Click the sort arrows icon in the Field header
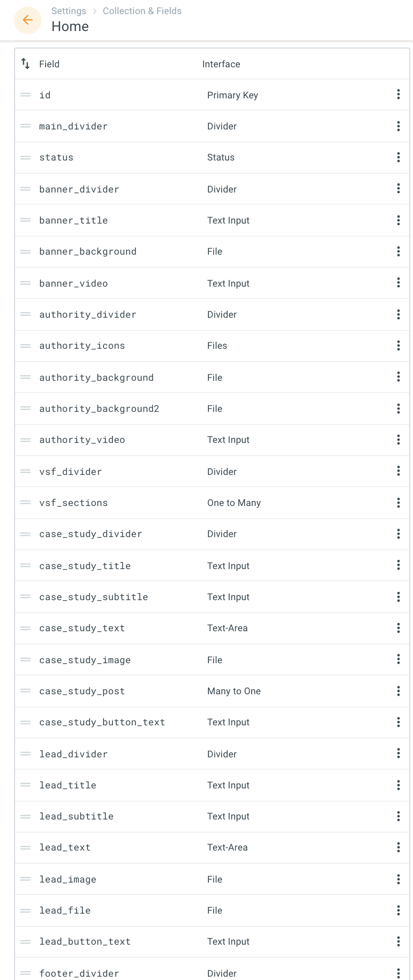413x980 pixels. click(24, 64)
